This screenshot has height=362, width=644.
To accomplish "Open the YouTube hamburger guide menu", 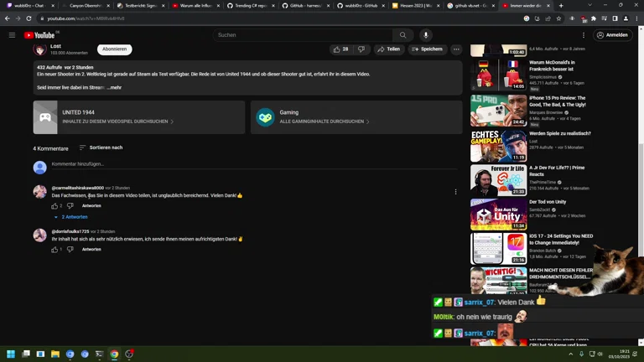I will 12,35.
